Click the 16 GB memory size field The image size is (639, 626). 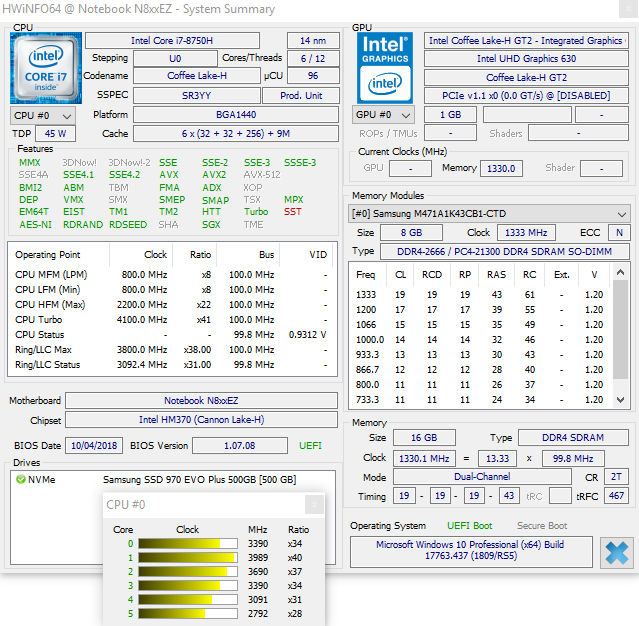(424, 438)
